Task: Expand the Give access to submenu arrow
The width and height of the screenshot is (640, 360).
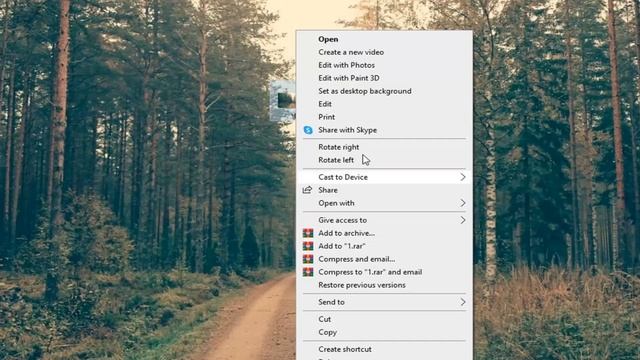Action: click(x=463, y=220)
